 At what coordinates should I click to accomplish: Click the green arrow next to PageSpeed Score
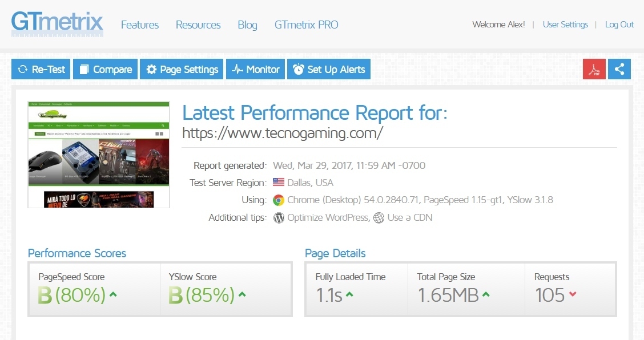pos(113,295)
